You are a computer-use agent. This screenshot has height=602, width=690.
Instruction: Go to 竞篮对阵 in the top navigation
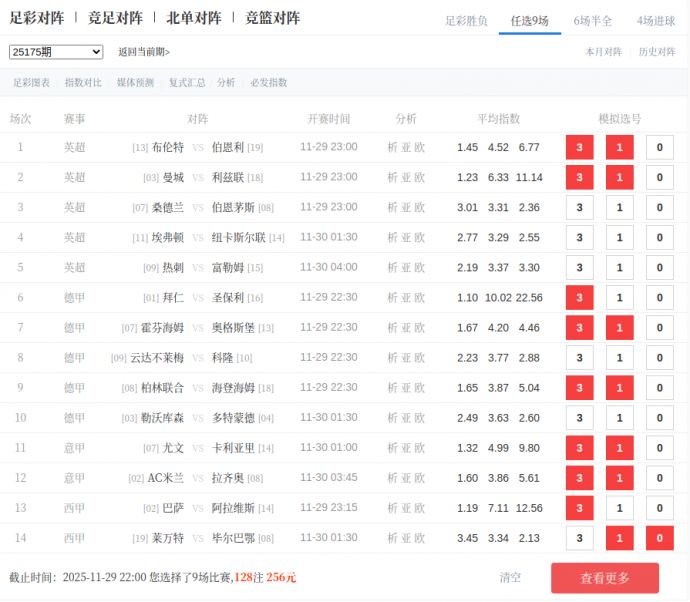point(272,18)
